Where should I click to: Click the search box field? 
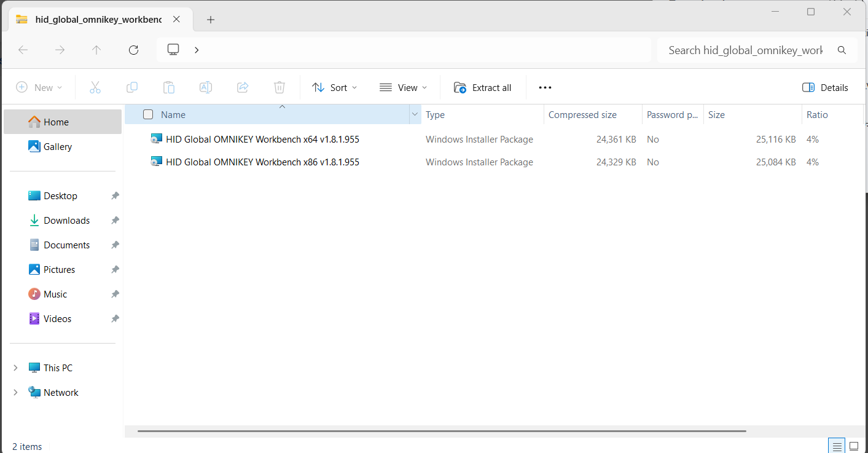pyautogui.click(x=757, y=50)
